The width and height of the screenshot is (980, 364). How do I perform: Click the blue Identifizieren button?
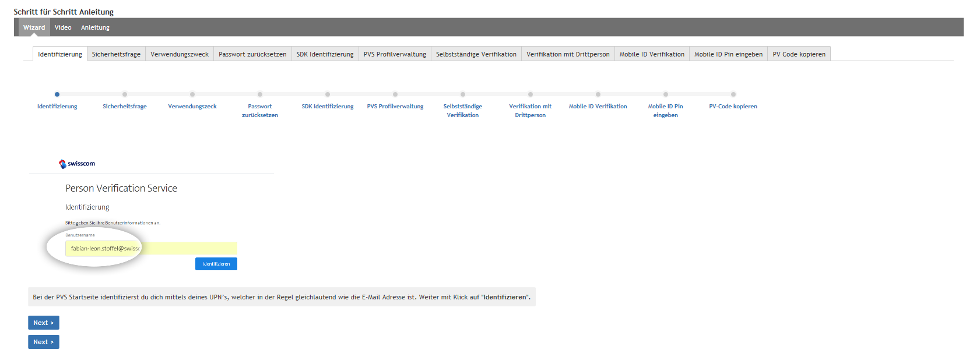216,264
